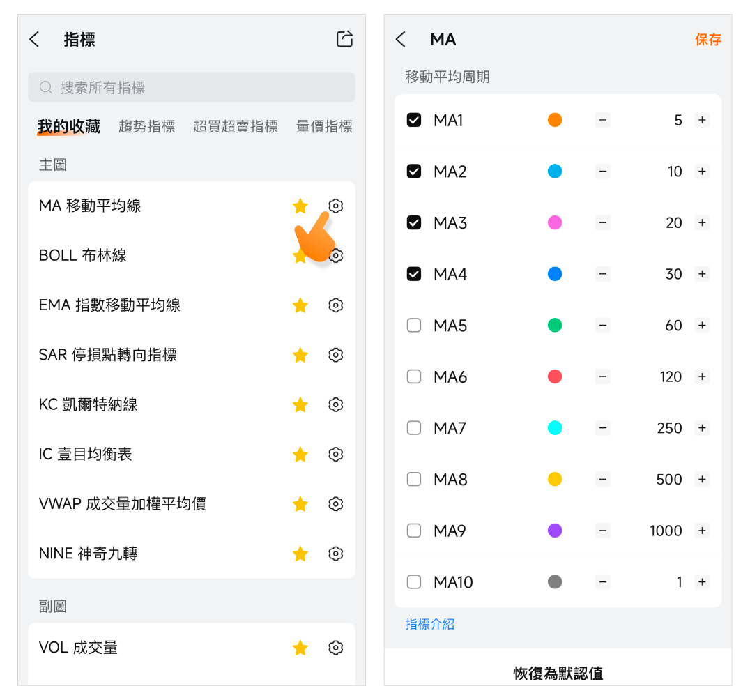This screenshot has height=700, width=750.
Task: Tap 保存 to save MA settings
Action: (707, 40)
